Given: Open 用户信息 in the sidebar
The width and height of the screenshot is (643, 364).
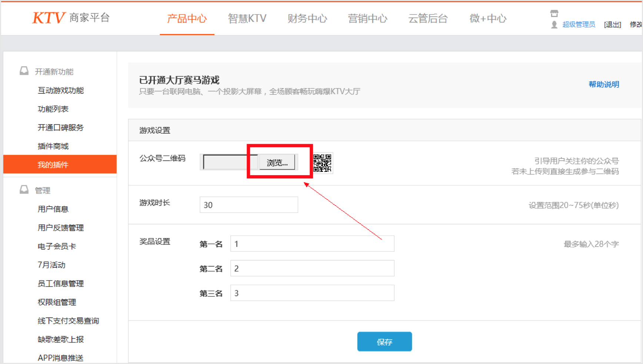Looking at the screenshot, I should pyautogui.click(x=53, y=209).
